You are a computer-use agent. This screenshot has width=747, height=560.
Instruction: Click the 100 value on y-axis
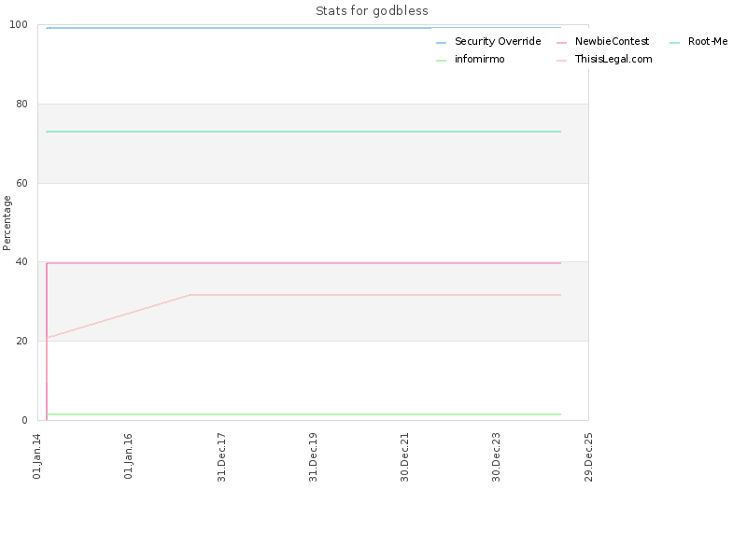tap(19, 25)
